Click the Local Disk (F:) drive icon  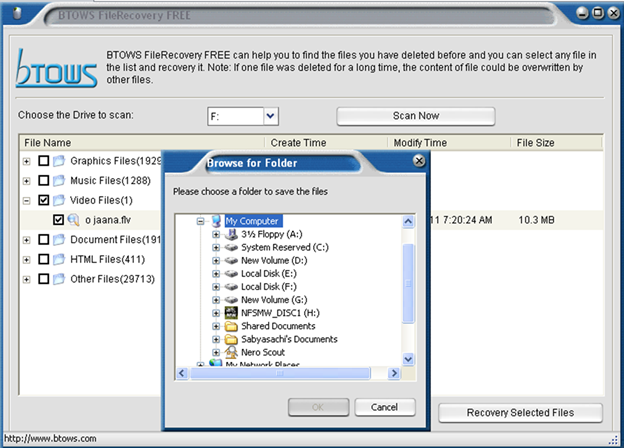[231, 287]
